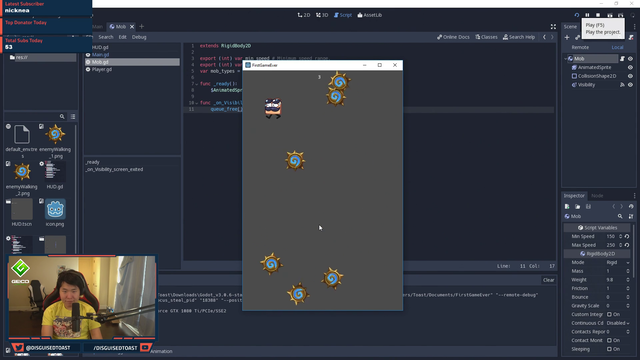640x360 pixels.
Task: Enable Custom Integrator checkbox
Action: coord(609,314)
